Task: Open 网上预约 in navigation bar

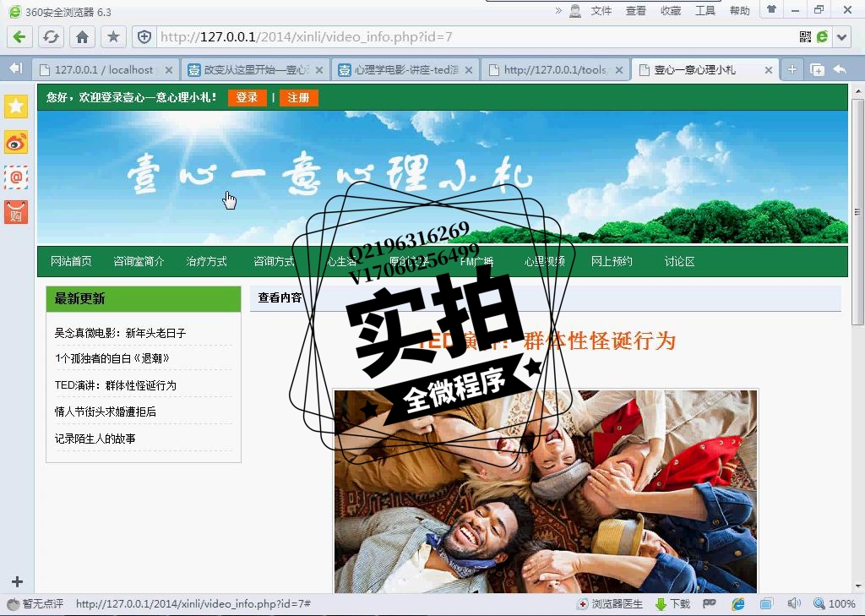Action: coord(612,261)
